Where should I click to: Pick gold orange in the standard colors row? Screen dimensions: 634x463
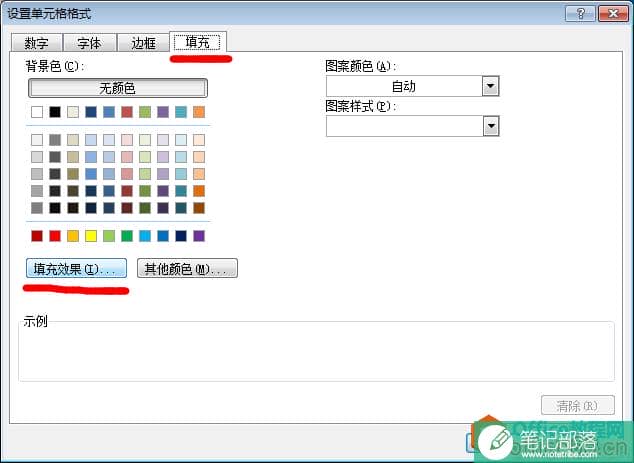coord(73,236)
